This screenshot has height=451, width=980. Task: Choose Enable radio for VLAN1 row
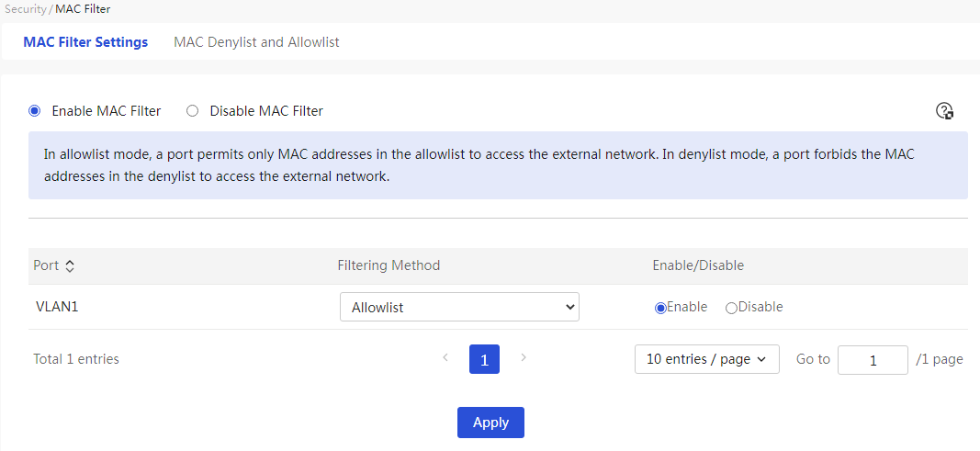tap(660, 308)
